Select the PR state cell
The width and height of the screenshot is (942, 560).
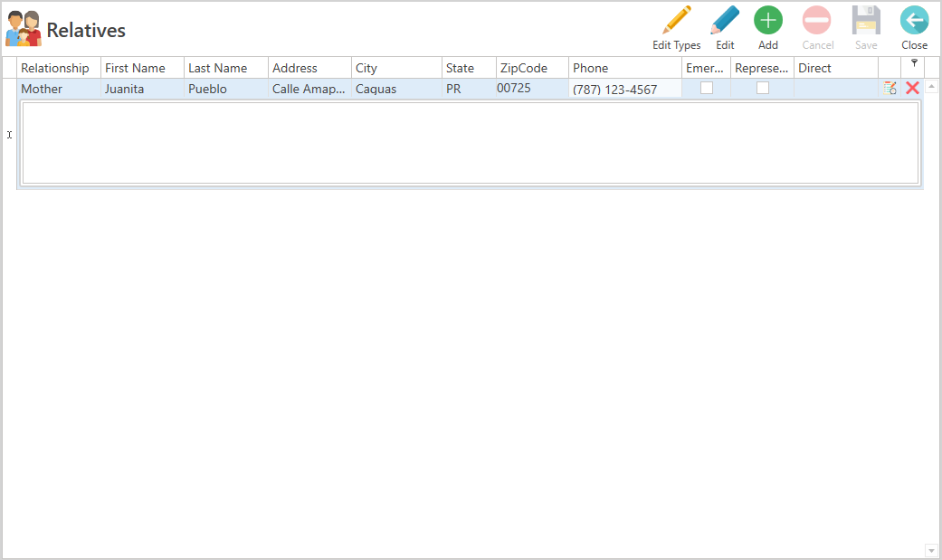(x=470, y=89)
